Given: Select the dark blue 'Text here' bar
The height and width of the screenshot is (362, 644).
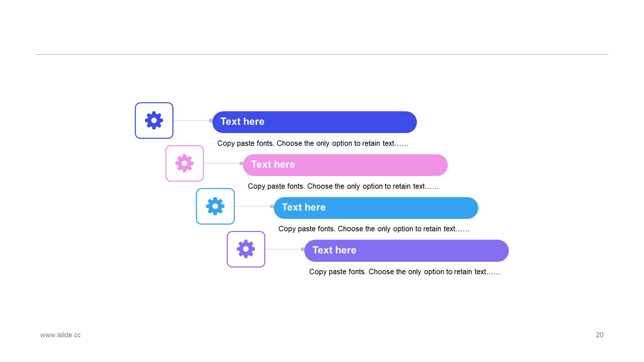Looking at the screenshot, I should (315, 122).
